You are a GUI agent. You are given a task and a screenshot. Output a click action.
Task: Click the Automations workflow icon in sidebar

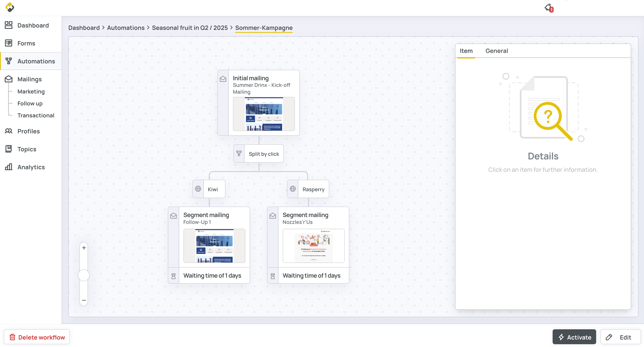pyautogui.click(x=9, y=61)
